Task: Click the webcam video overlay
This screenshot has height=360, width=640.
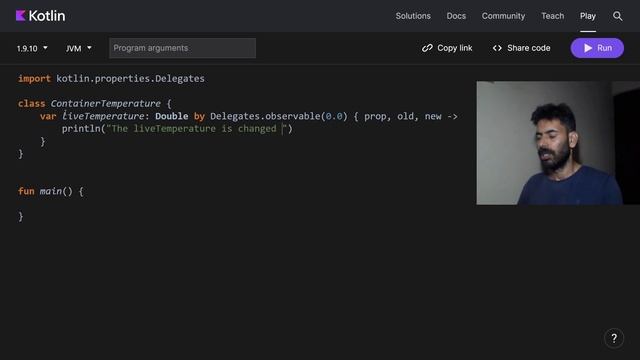Action: (x=558, y=143)
